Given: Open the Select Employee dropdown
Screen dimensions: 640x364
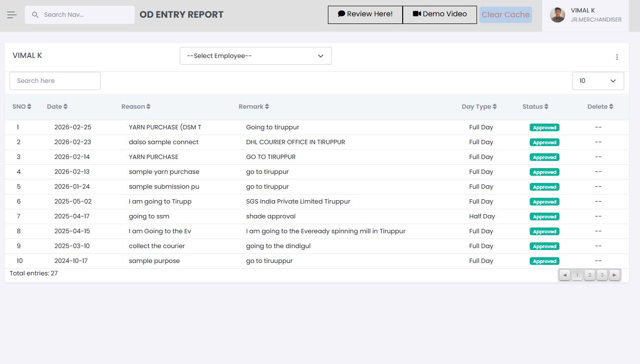Looking at the screenshot, I should (x=256, y=56).
